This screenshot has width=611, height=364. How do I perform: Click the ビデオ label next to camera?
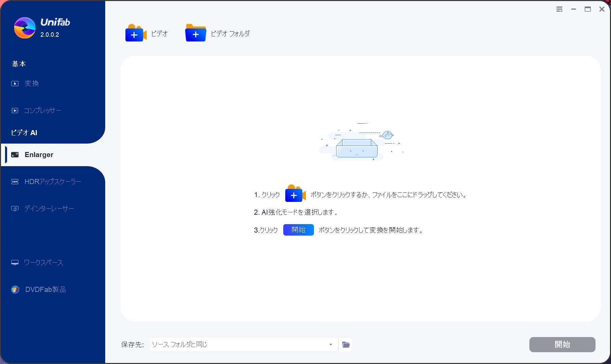[159, 33]
